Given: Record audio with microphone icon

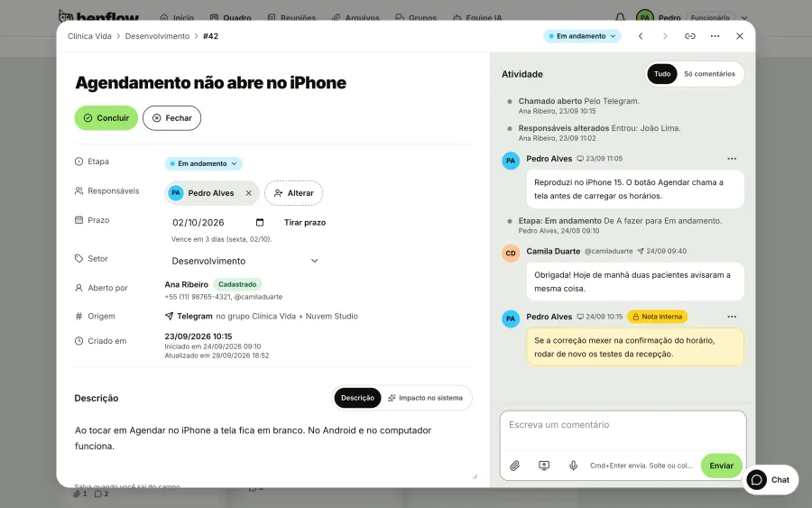Looking at the screenshot, I should click(573, 466).
